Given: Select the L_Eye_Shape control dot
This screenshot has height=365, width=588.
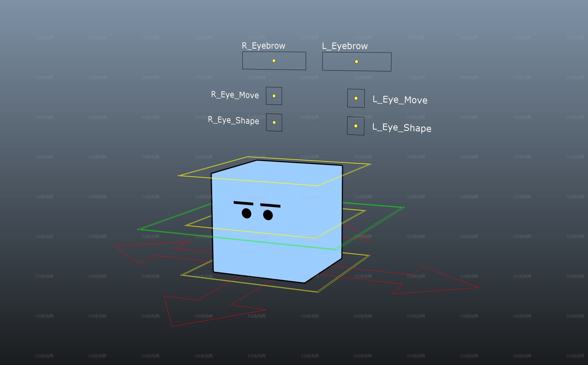Looking at the screenshot, I should coord(355,126).
